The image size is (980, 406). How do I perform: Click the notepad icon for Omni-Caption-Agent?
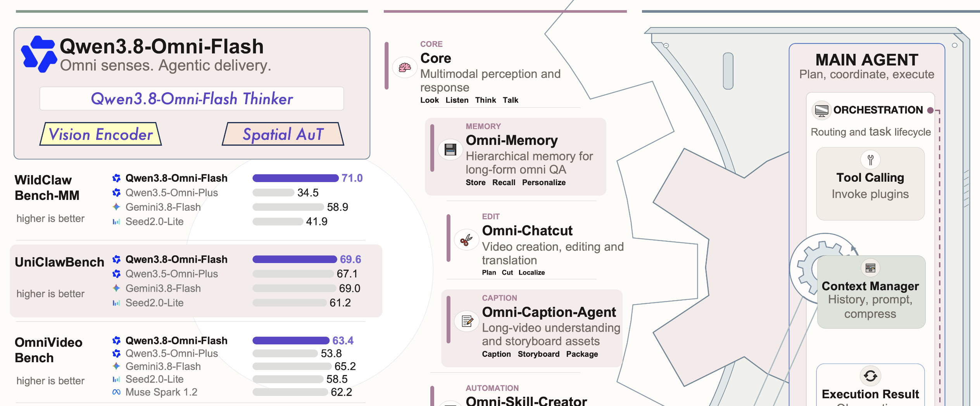point(467,321)
